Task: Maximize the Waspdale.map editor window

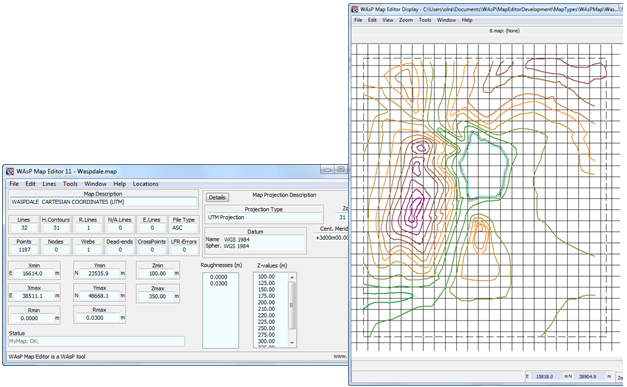Action: [341, 170]
